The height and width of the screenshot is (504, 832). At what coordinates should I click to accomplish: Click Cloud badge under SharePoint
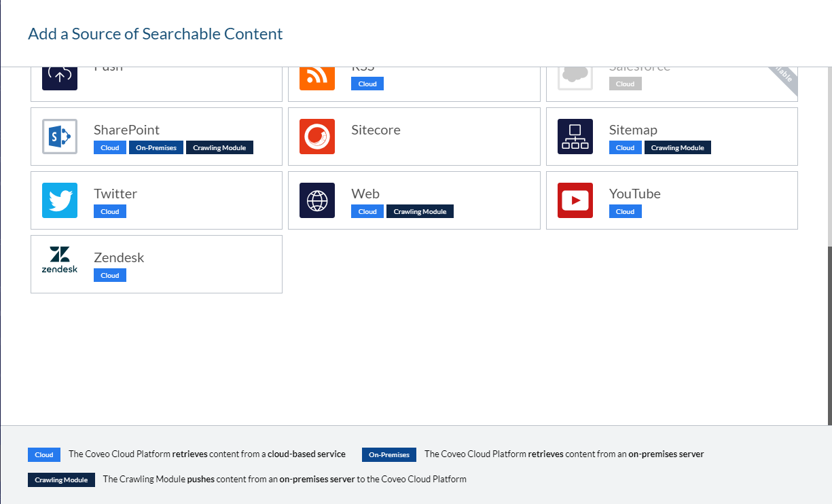110,147
